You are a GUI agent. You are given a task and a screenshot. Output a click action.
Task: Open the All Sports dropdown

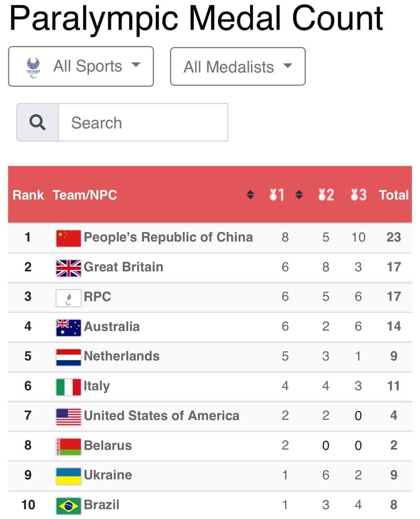click(81, 66)
